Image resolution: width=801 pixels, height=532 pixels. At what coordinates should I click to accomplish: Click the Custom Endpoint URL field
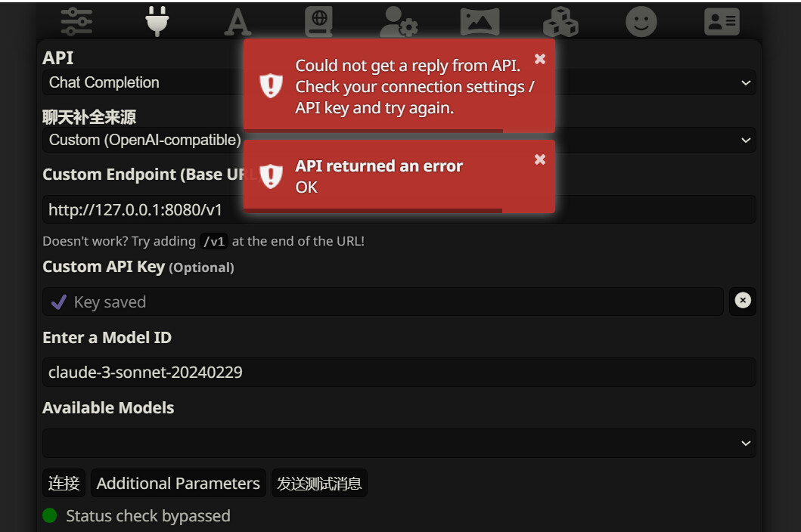click(x=399, y=209)
